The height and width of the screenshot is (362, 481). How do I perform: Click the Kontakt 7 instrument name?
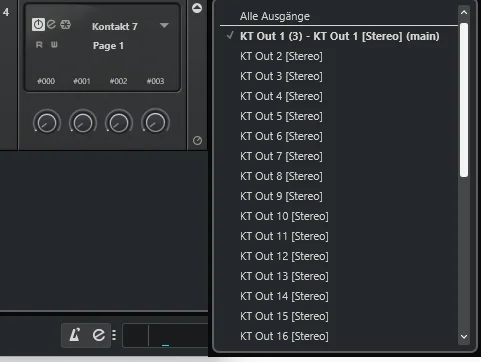pyautogui.click(x=115, y=27)
